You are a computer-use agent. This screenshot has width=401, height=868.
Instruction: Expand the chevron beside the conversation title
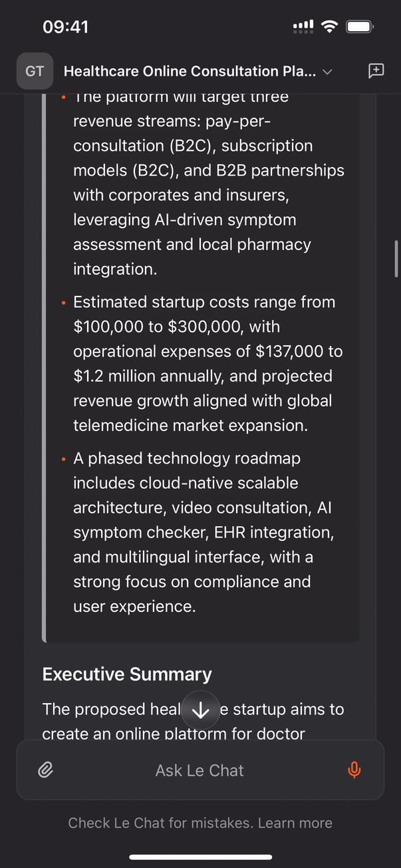(327, 72)
